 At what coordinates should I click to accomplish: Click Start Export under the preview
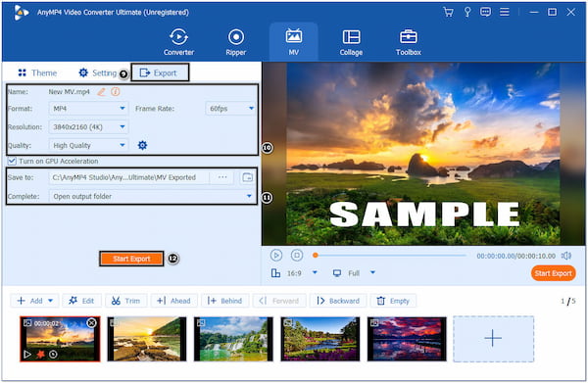[553, 273]
